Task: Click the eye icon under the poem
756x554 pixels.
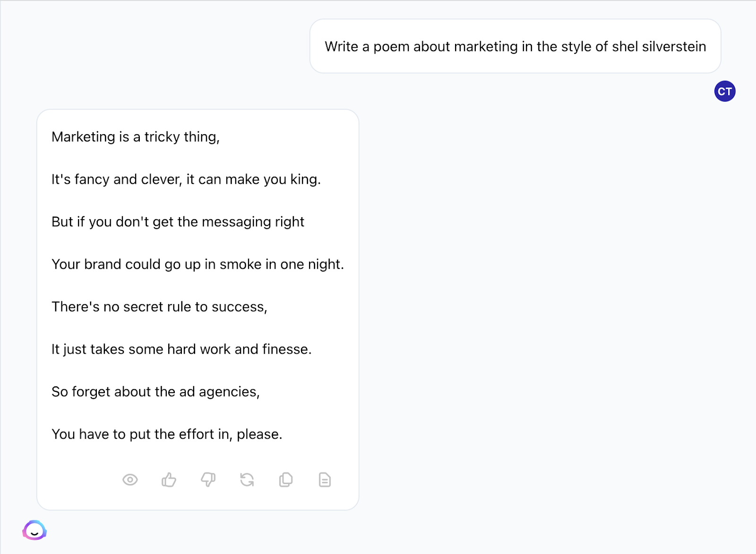Action: click(x=130, y=480)
